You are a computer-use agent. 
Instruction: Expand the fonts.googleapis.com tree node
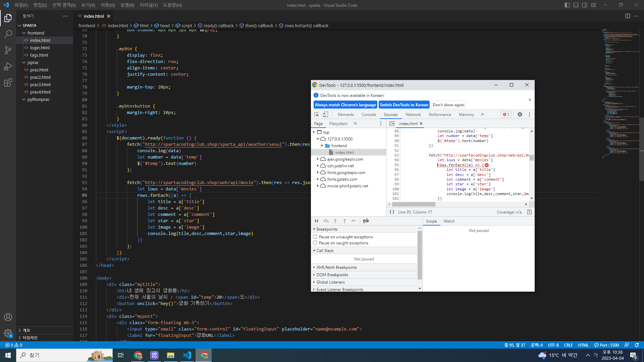(318, 173)
